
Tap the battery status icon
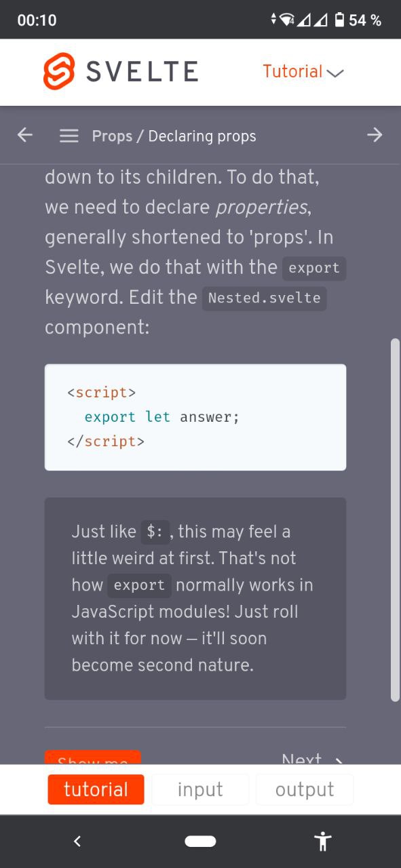(339, 20)
